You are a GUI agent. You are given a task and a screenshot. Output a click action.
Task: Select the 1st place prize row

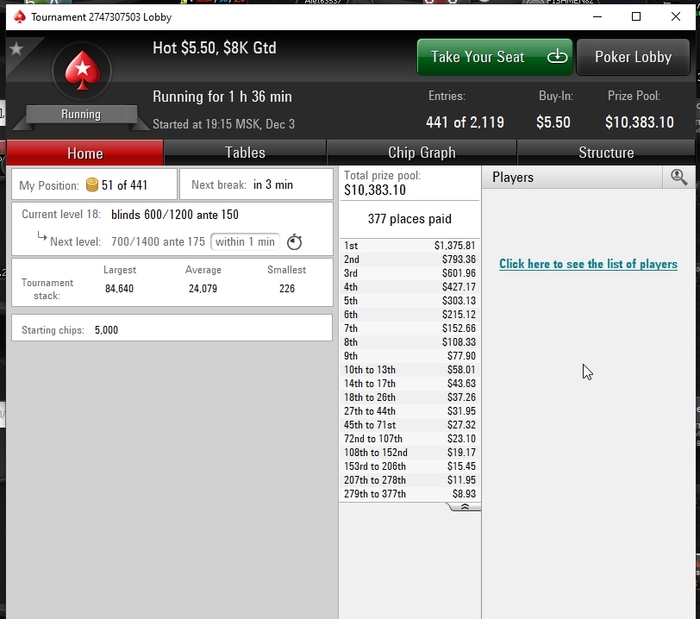coord(409,245)
